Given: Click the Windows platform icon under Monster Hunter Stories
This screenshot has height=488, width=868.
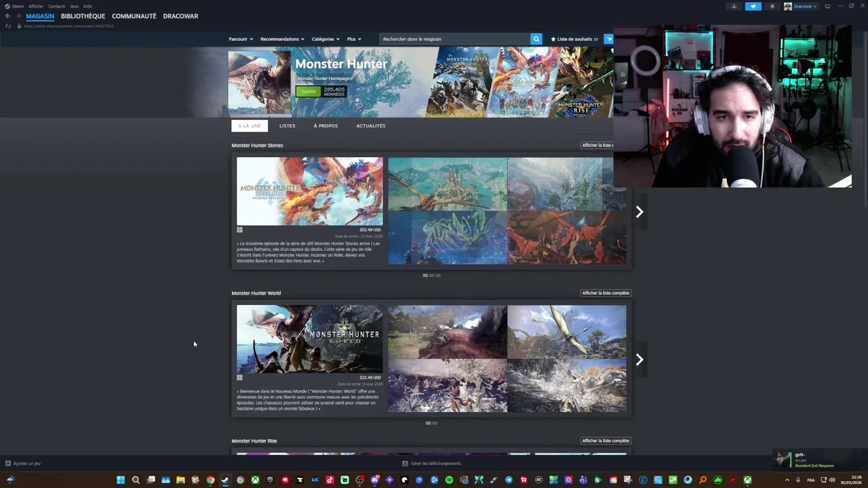Looking at the screenshot, I should 239,230.
